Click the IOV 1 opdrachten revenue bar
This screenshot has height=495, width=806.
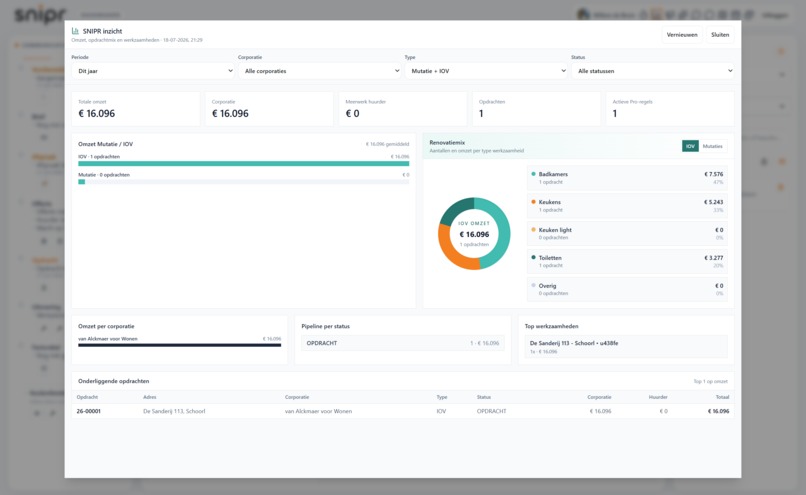pyautogui.click(x=244, y=163)
